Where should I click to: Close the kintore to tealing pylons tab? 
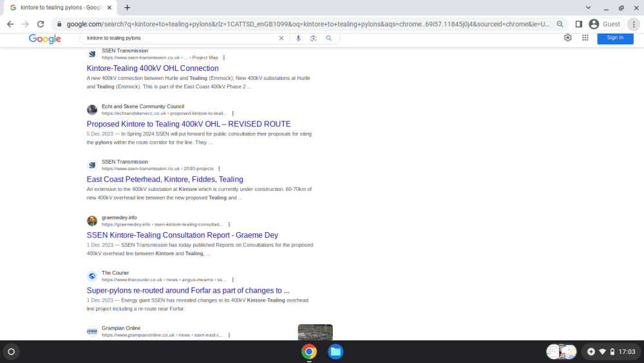tap(109, 7)
